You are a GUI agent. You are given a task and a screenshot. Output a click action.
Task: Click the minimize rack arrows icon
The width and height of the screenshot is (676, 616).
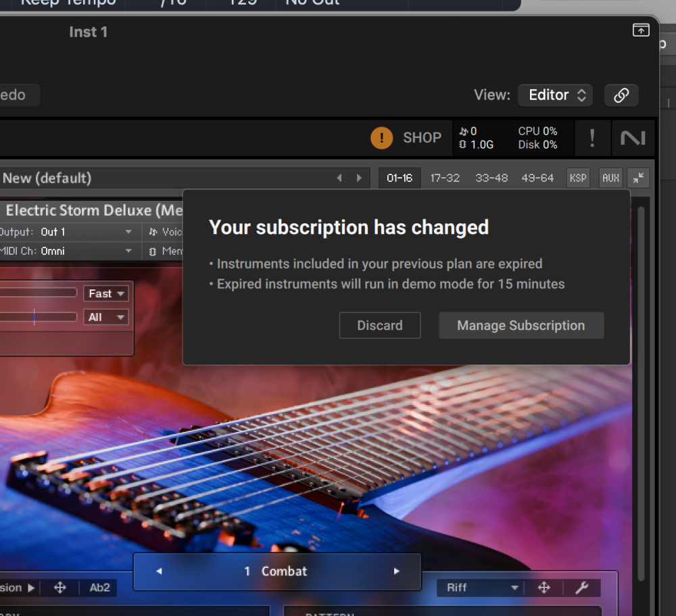click(639, 178)
